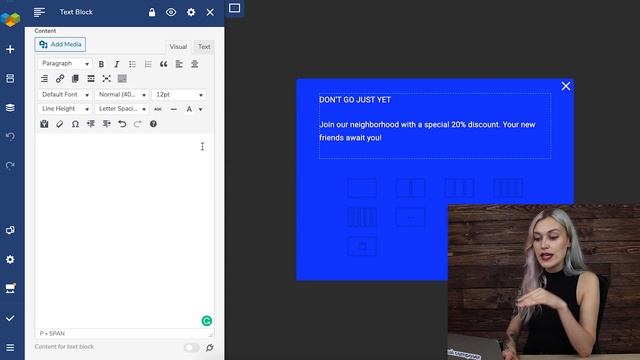Click the Grammarly badge in editor
This screenshot has height=360, width=640.
[207, 321]
